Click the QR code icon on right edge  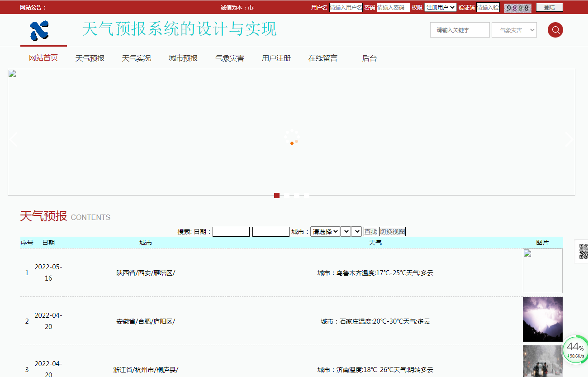(583, 251)
